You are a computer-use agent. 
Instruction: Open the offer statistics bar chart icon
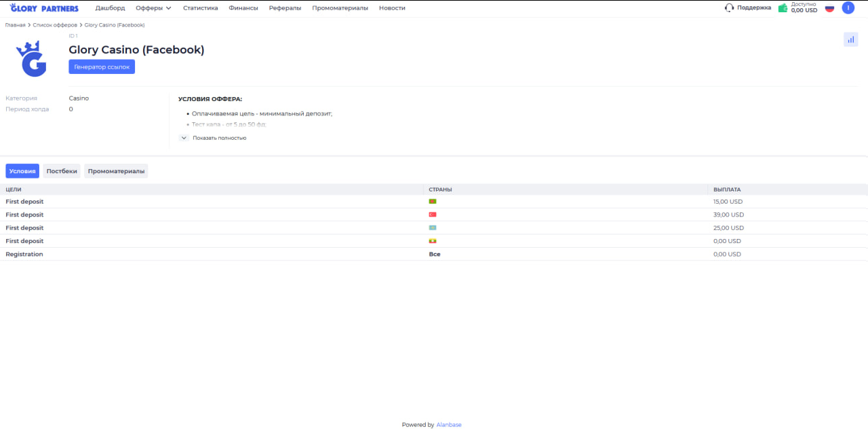coord(850,40)
